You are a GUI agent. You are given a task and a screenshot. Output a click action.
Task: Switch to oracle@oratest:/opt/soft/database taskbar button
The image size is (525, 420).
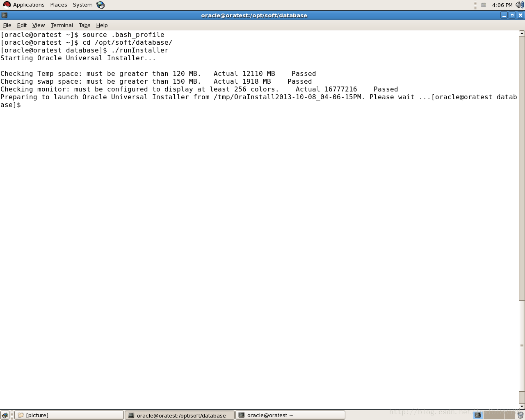coord(180,415)
